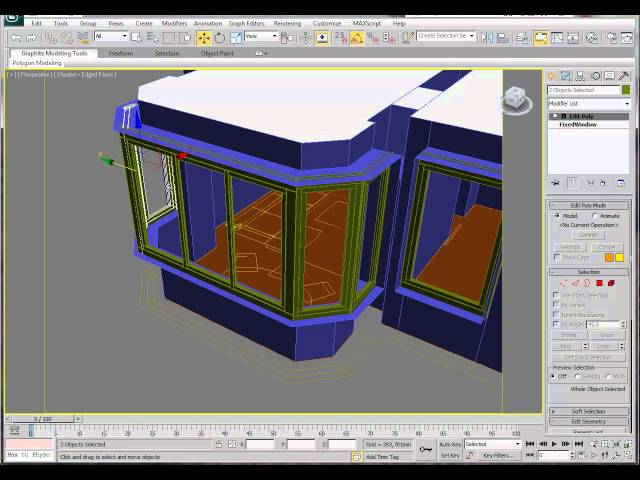Image resolution: width=640 pixels, height=480 pixels.
Task: Click the large key Set Keys icon
Action: pyautogui.click(x=425, y=449)
